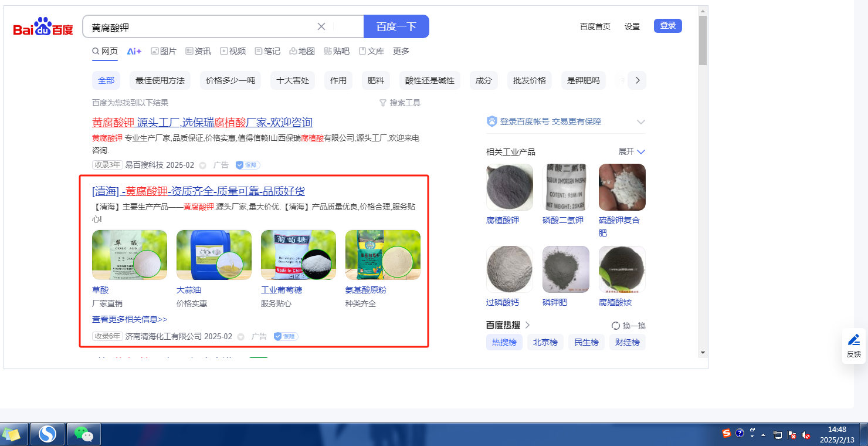Image resolution: width=868 pixels, height=446 pixels.
Task: Click the shield icon beside 登录百度帐号
Action: (x=491, y=121)
